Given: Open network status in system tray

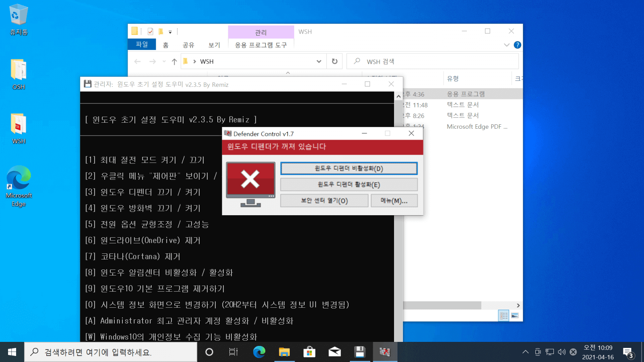Looking at the screenshot, I should point(550,352).
